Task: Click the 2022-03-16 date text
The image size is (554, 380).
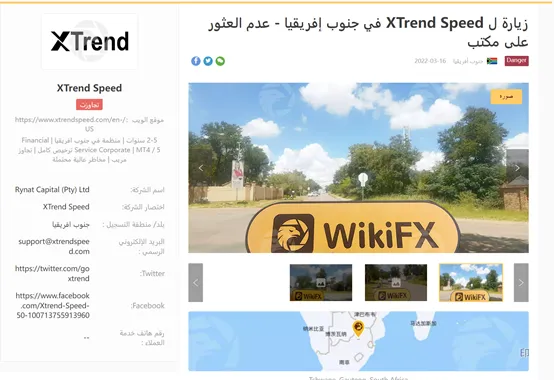Action: point(430,61)
